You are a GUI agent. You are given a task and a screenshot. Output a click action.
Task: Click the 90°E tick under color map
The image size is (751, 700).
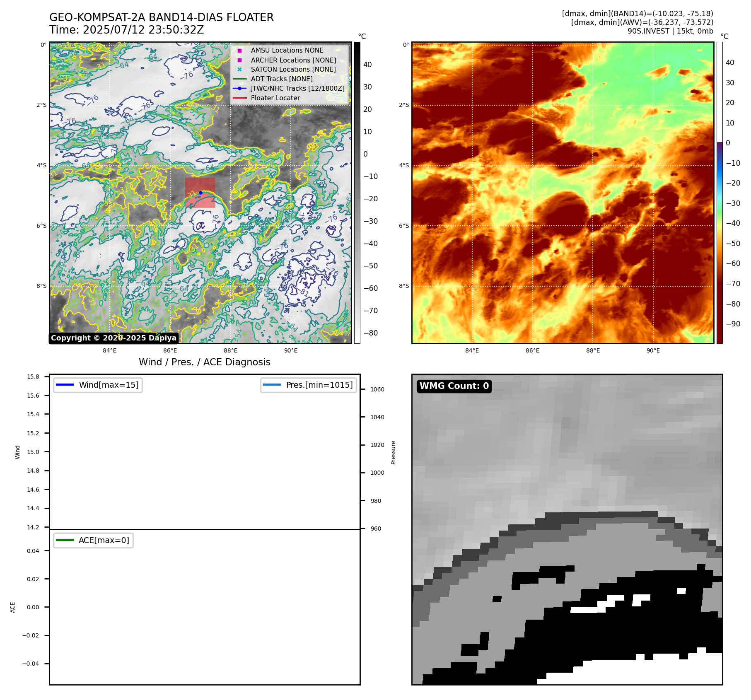(x=653, y=350)
